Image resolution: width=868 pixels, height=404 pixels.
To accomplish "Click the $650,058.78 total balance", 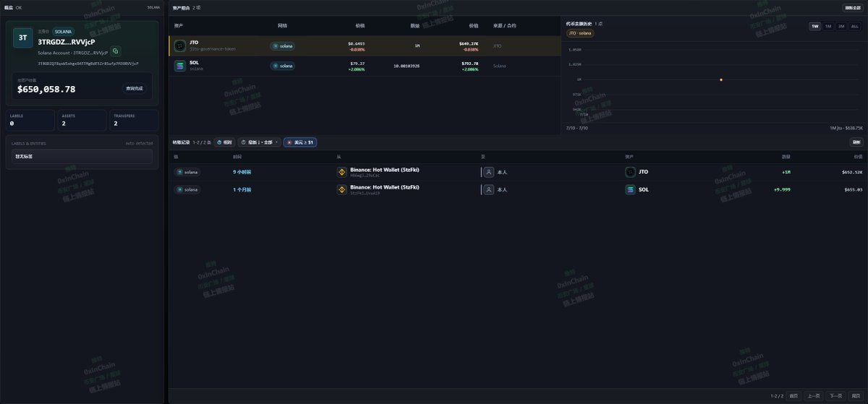I will 46,90.
